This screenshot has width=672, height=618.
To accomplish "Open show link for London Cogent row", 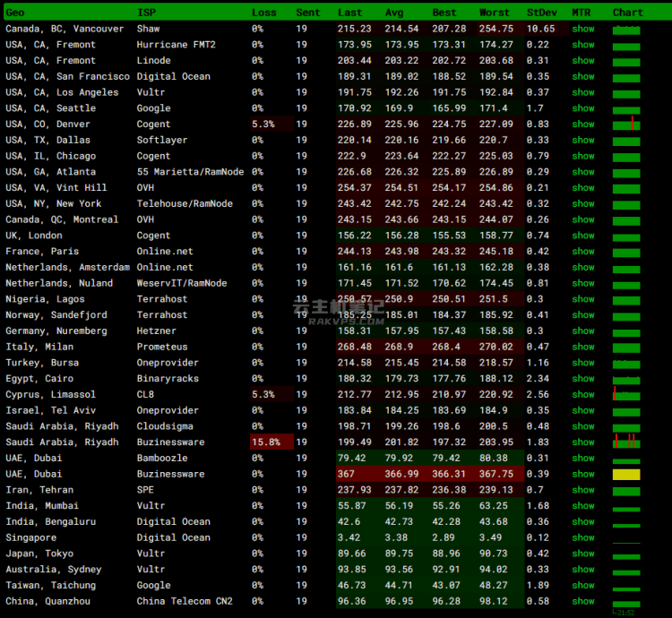I will [583, 236].
